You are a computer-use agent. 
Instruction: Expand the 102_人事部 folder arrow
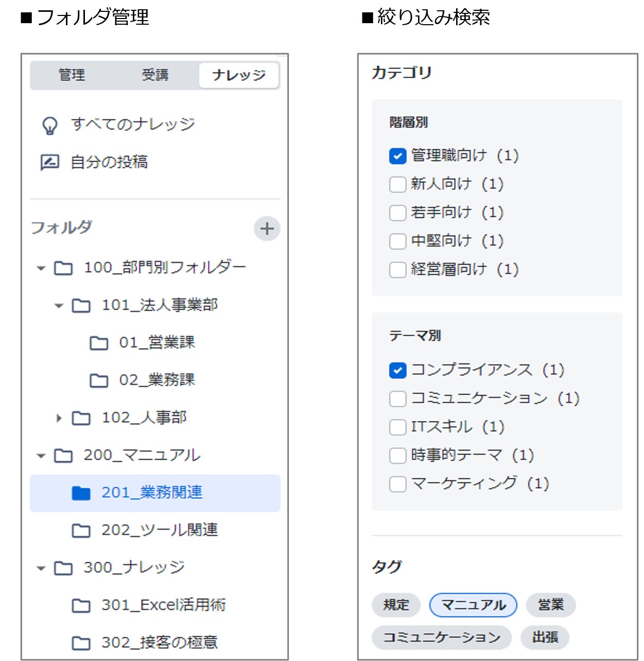coord(59,418)
